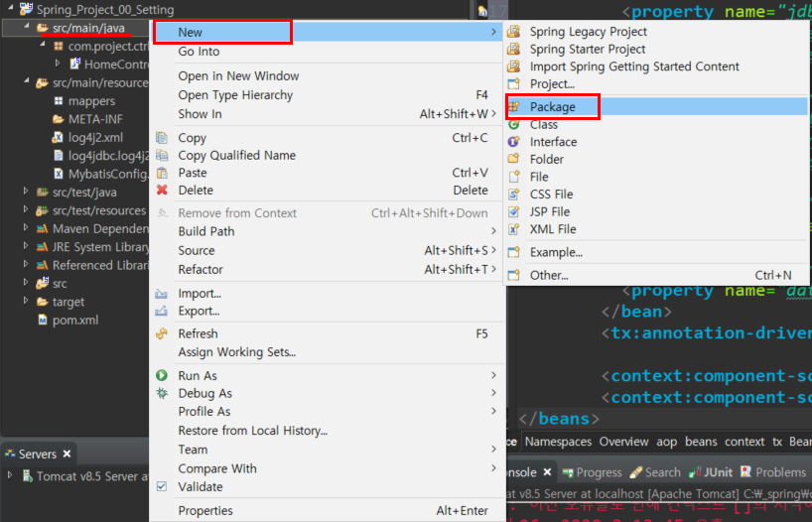Click the XML File icon
812x522 pixels.
click(513, 229)
